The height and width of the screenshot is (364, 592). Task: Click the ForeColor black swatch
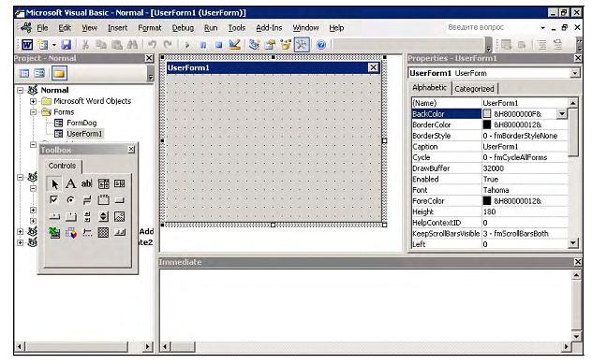(x=487, y=200)
